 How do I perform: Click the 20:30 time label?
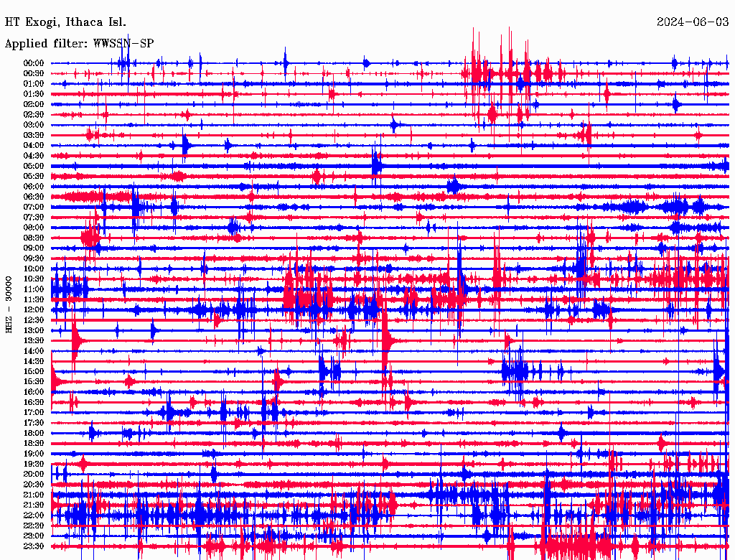(x=34, y=485)
